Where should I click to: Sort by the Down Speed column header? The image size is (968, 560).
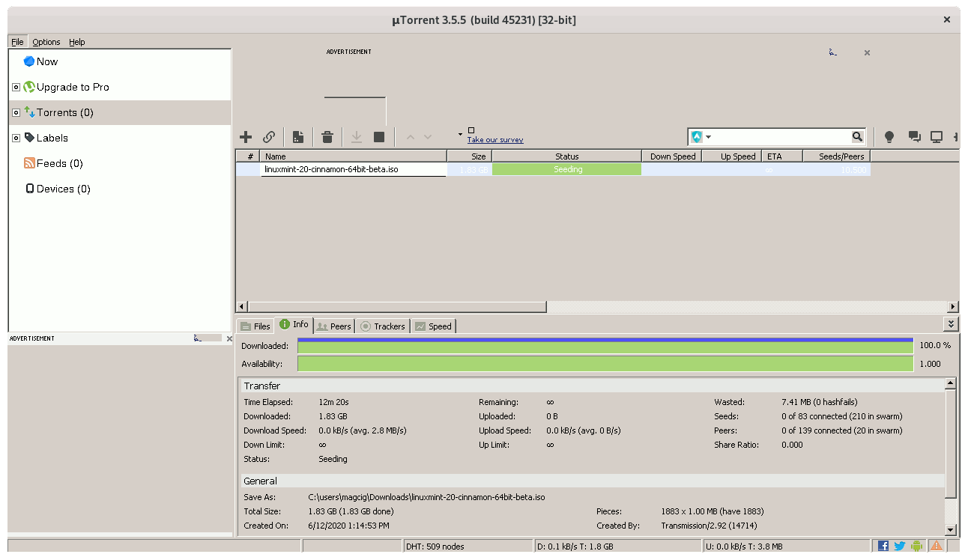click(672, 156)
